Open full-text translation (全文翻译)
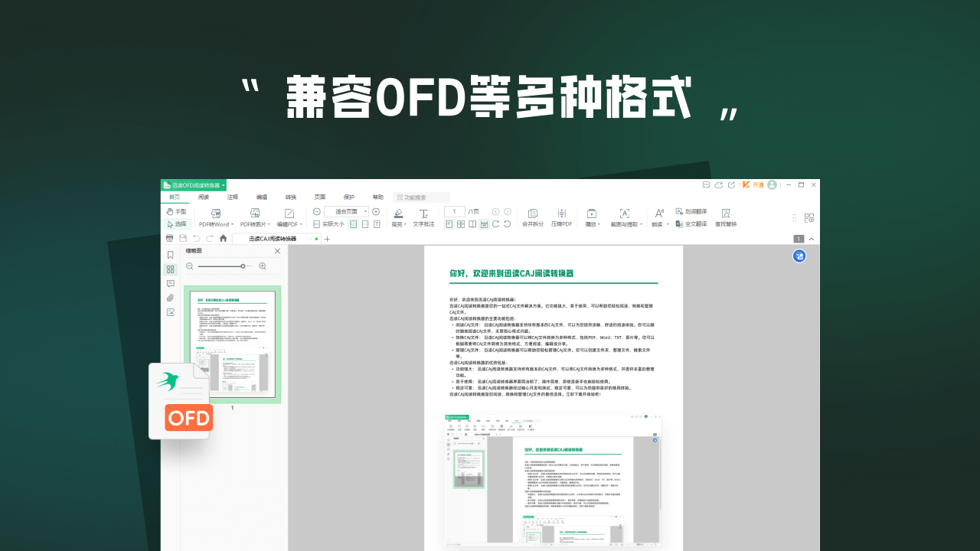The width and height of the screenshot is (980, 551). (691, 224)
